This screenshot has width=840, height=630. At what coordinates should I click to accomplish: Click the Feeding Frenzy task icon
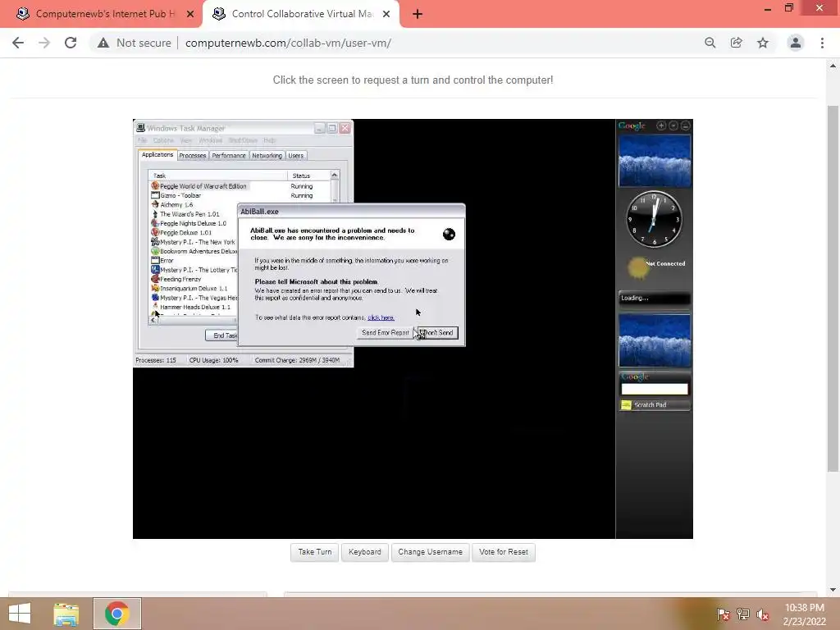(155, 279)
